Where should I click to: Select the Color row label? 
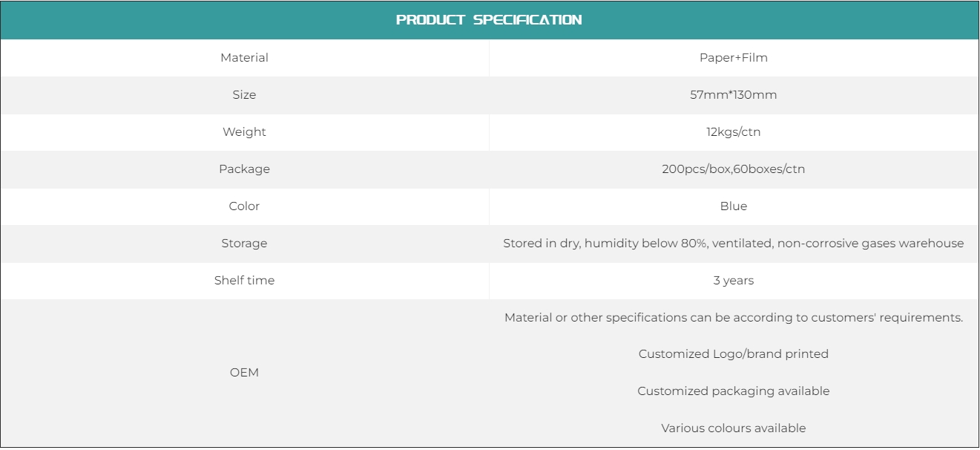(x=244, y=206)
